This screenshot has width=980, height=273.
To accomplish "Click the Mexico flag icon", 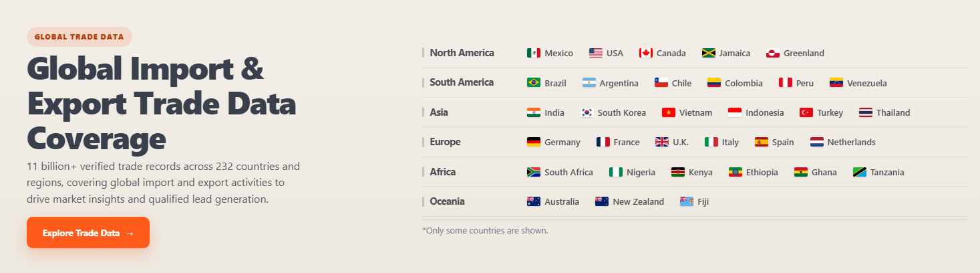I will coord(534,53).
